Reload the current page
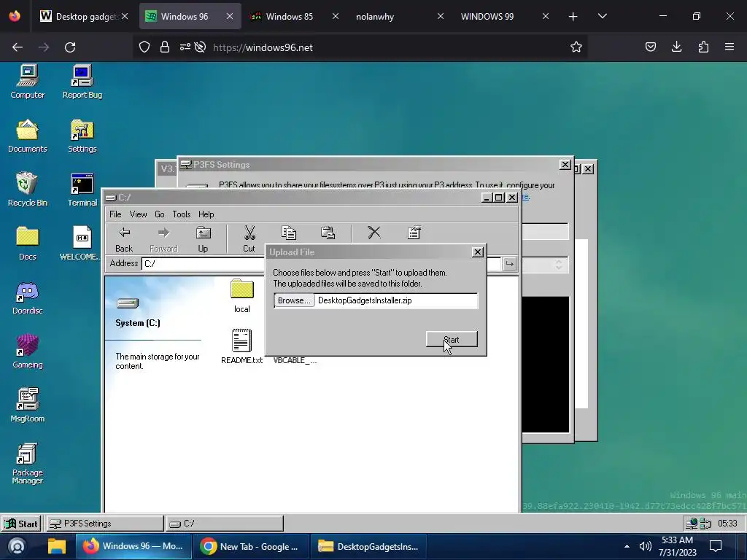 [x=70, y=47]
